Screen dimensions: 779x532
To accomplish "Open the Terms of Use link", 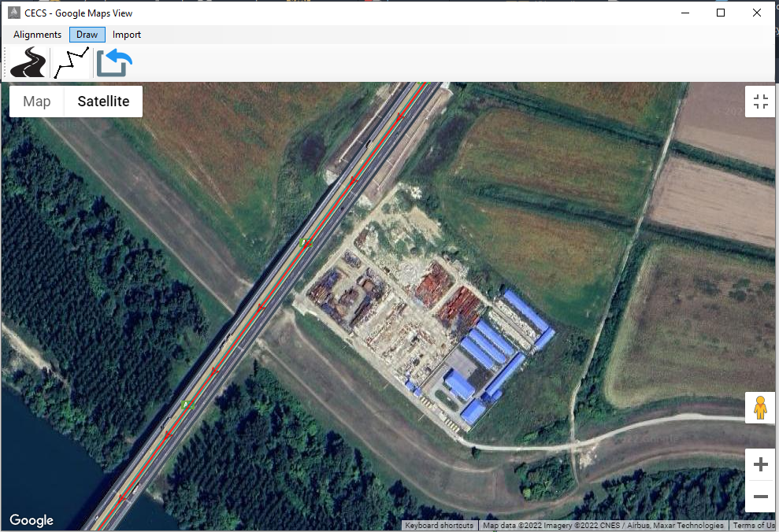I will (754, 526).
